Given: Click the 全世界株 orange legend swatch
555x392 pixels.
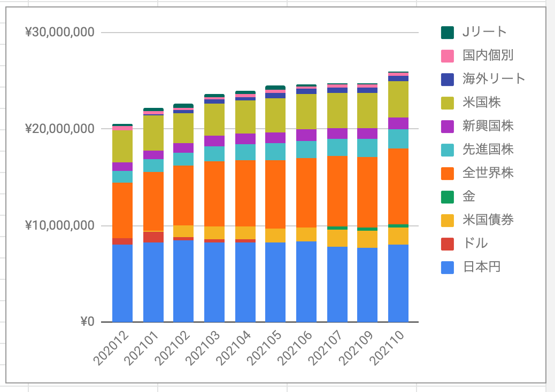Looking at the screenshot, I should [448, 173].
